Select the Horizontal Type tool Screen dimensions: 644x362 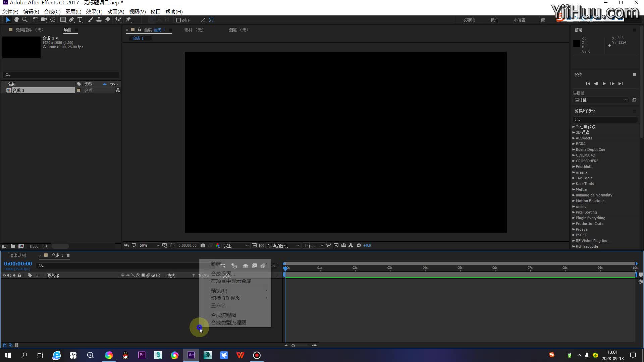(x=80, y=20)
